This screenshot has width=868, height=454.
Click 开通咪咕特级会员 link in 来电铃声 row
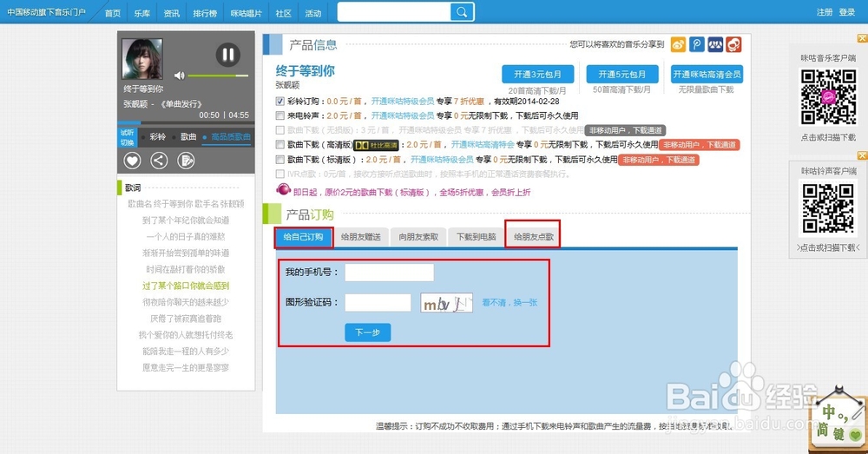(403, 115)
